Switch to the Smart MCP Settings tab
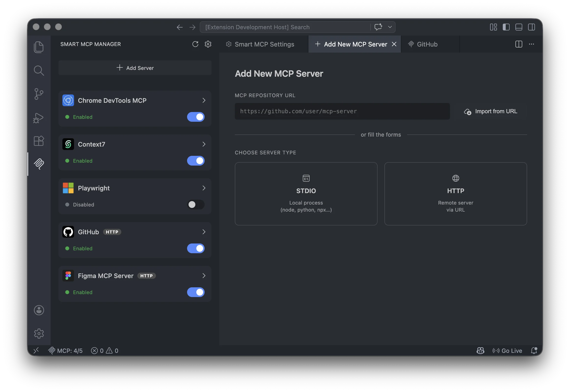Viewport: 570px width, 392px height. point(264,44)
